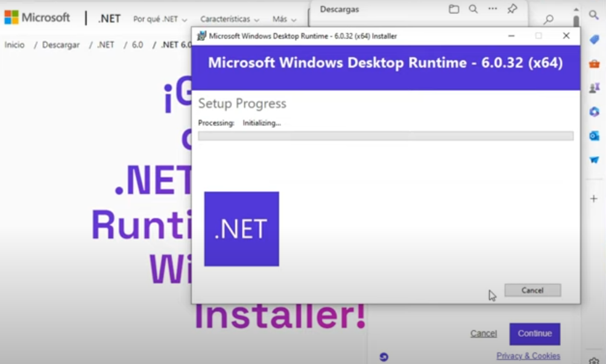Search downloads in Descargas panel
The height and width of the screenshot is (364, 606).
(473, 9)
